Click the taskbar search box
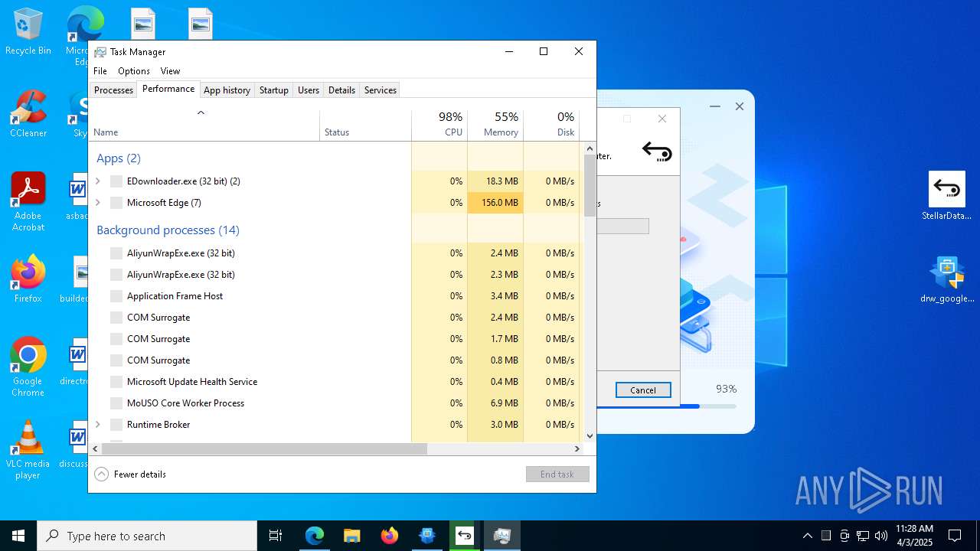The image size is (980, 551). 147,536
